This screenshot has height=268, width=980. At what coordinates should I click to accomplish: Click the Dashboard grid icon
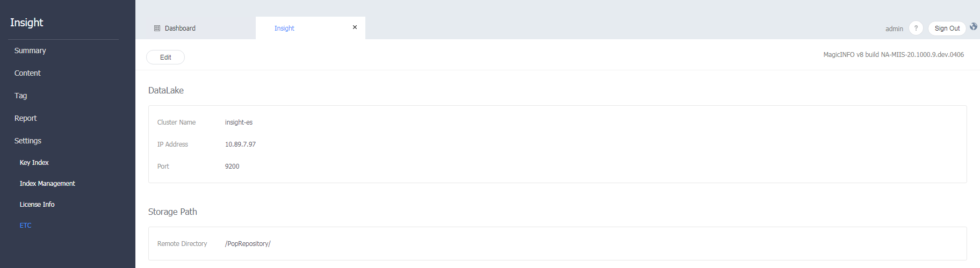coord(157,28)
